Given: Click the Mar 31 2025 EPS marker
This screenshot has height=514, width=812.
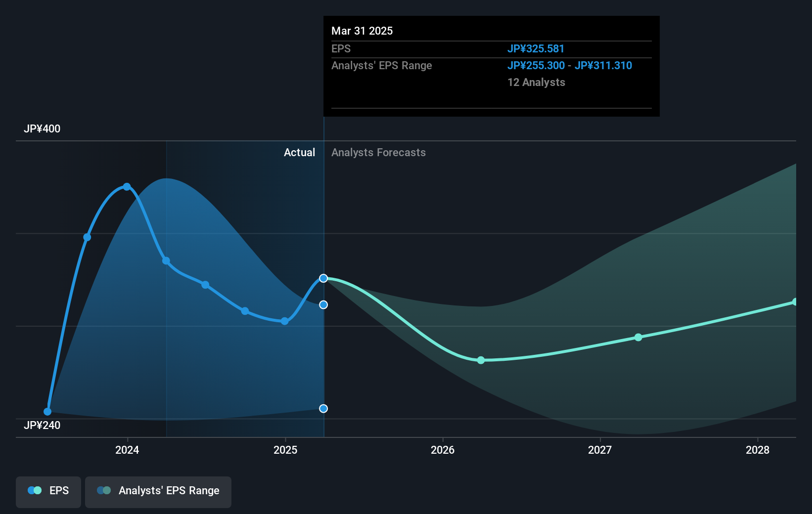Looking at the screenshot, I should pos(323,278).
